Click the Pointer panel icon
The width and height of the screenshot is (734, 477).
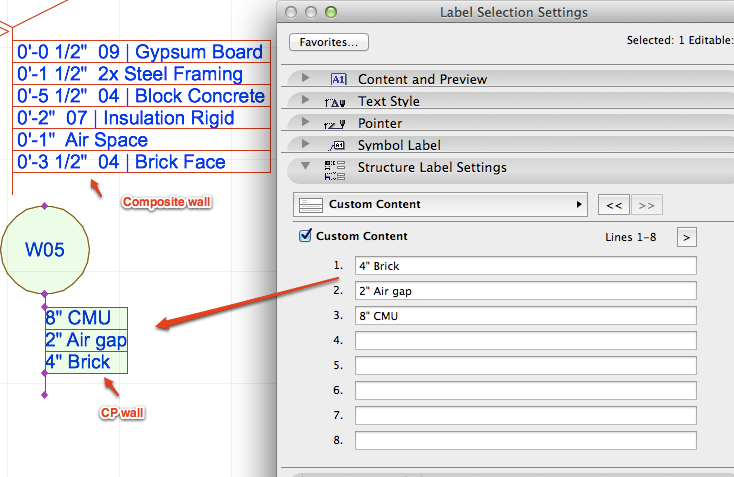tap(336, 123)
